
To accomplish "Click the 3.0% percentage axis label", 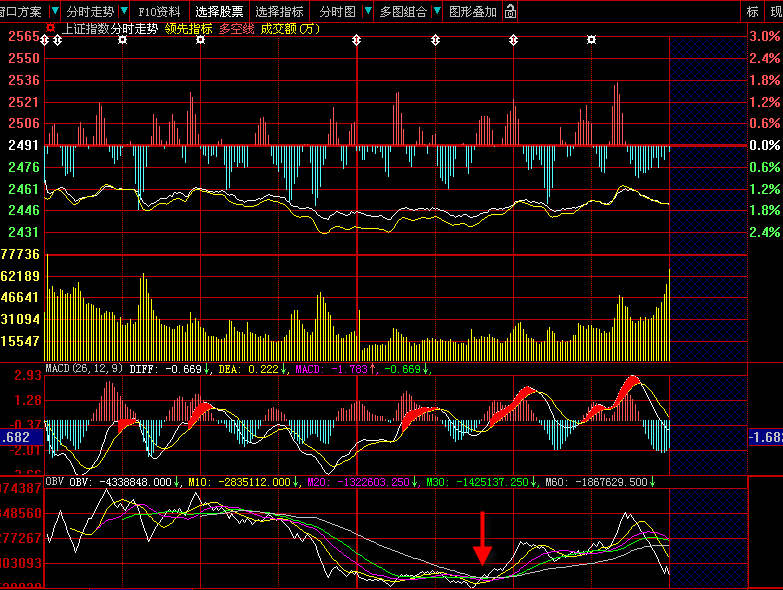I will pos(764,36).
